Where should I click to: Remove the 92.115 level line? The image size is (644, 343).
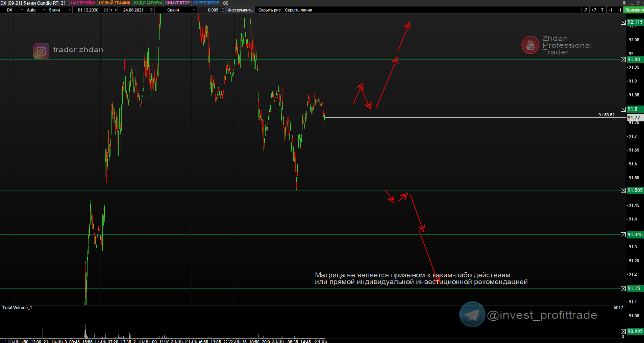coord(623,22)
